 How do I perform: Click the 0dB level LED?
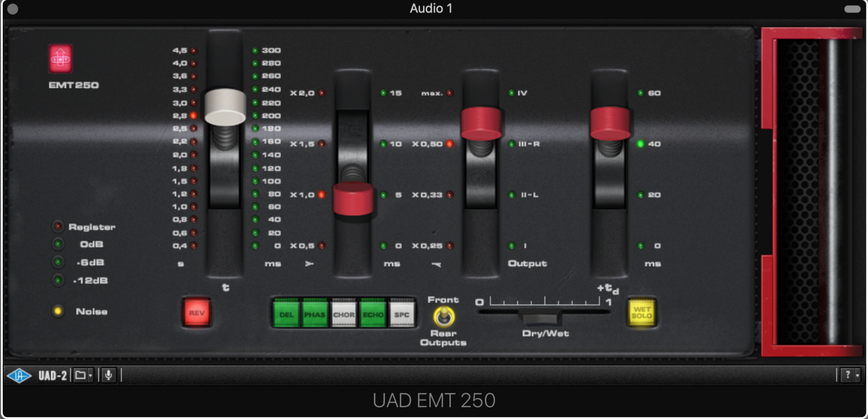[x=58, y=244]
